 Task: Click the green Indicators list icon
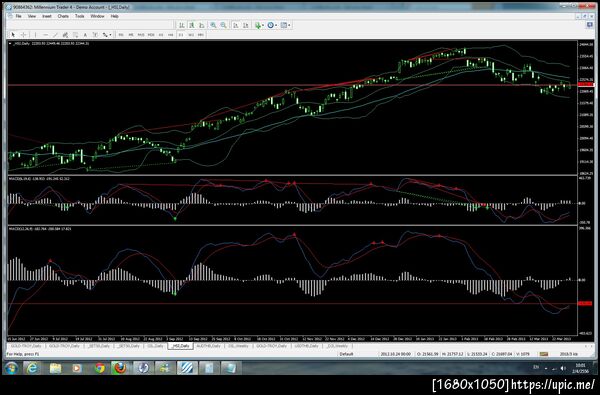[258, 25]
